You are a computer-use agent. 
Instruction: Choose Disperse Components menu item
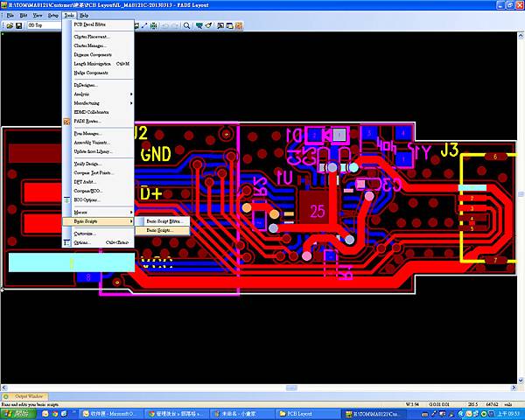(98, 54)
